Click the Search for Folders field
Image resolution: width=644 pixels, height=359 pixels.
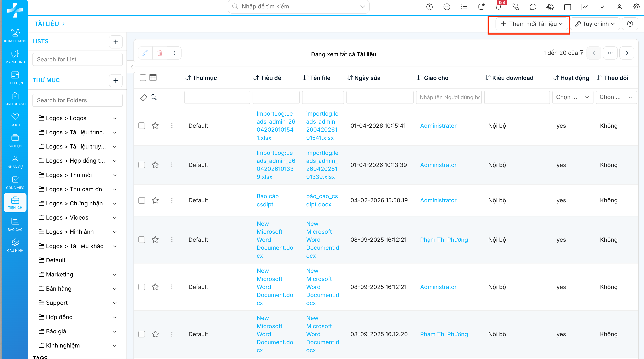77,100
